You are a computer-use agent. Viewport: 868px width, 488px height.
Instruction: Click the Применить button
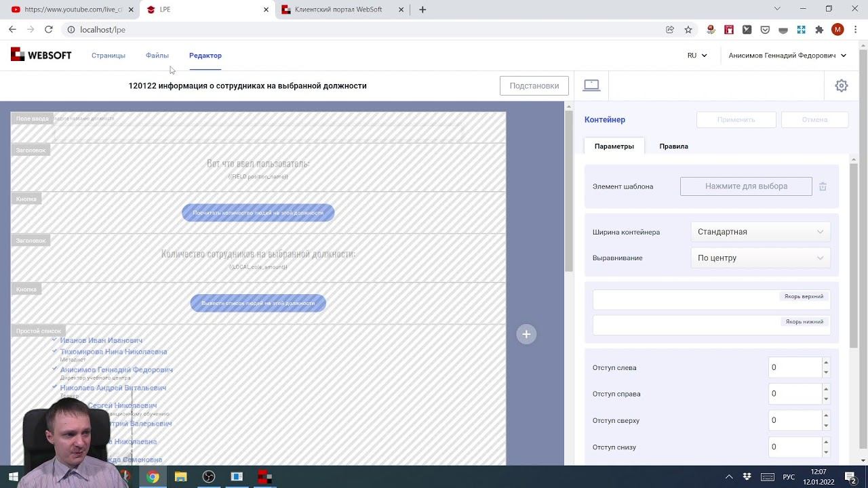point(736,120)
